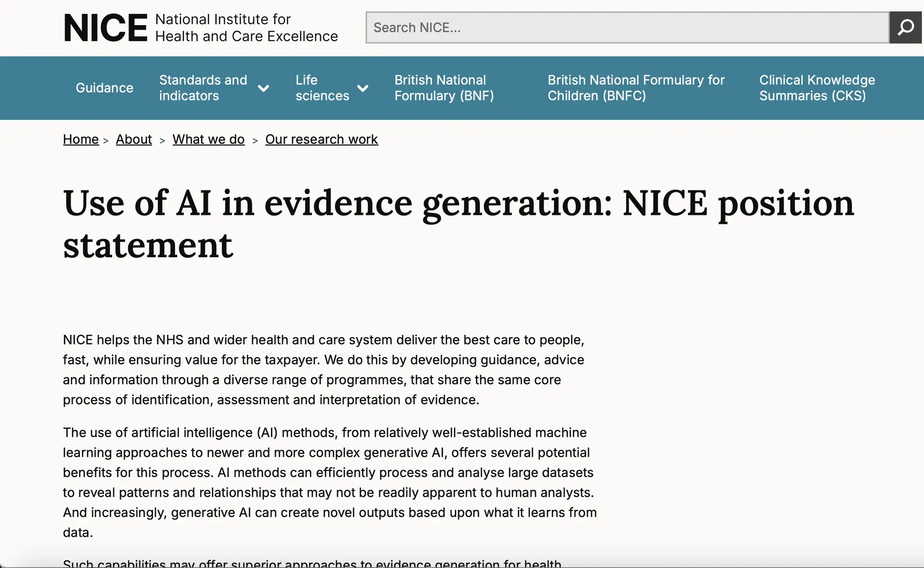Expand the Life sciences dropdown chevron
Viewport: 924px width, 568px height.
[363, 88]
